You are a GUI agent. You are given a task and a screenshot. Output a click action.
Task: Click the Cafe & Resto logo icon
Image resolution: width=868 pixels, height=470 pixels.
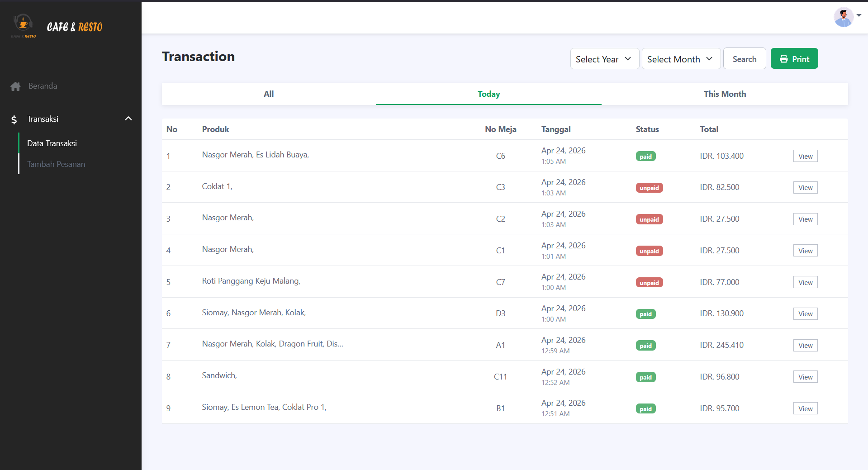pos(24,26)
